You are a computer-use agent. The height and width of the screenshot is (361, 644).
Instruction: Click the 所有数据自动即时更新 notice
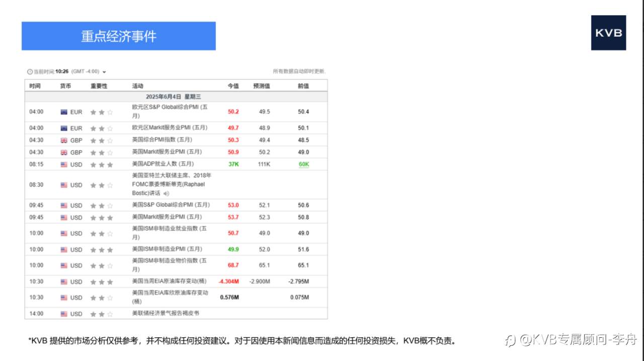click(x=299, y=71)
